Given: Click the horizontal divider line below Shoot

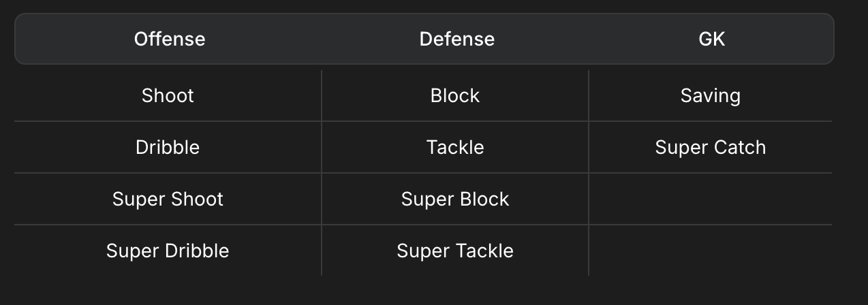Looking at the screenshot, I should coord(168,121).
